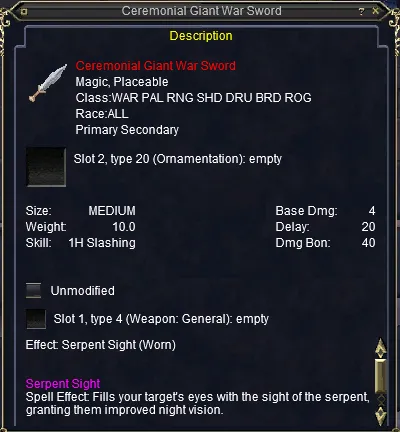Click the scroll down arrow
400x432 pixels.
[x=381, y=416]
